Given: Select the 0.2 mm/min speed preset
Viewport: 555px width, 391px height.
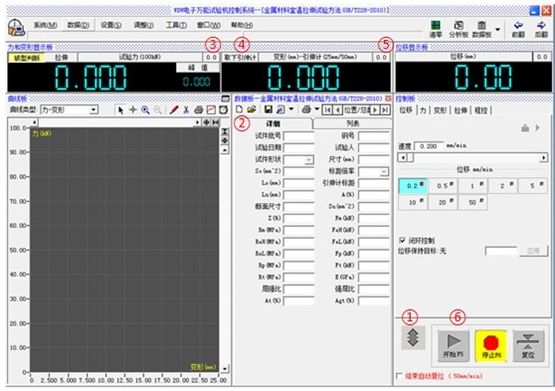Looking at the screenshot, I should pyautogui.click(x=413, y=186).
